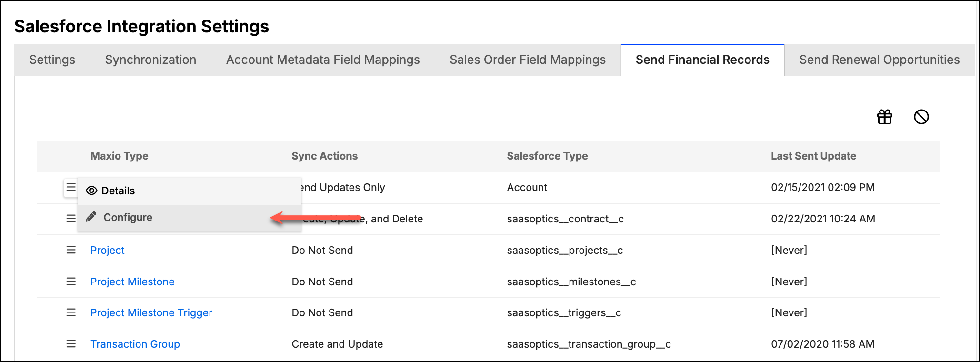Open hamburger menu beside Transaction Group
This screenshot has width=980, height=362.
71,344
